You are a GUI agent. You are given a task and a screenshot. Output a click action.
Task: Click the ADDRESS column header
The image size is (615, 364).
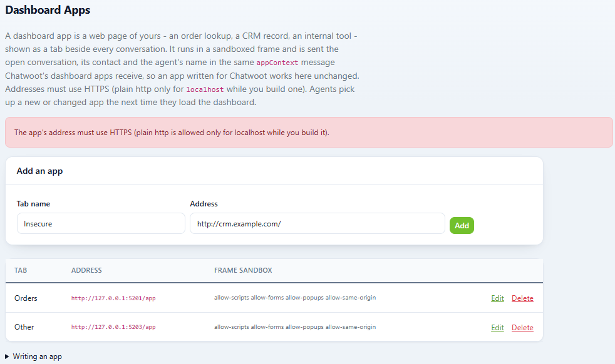tap(86, 270)
